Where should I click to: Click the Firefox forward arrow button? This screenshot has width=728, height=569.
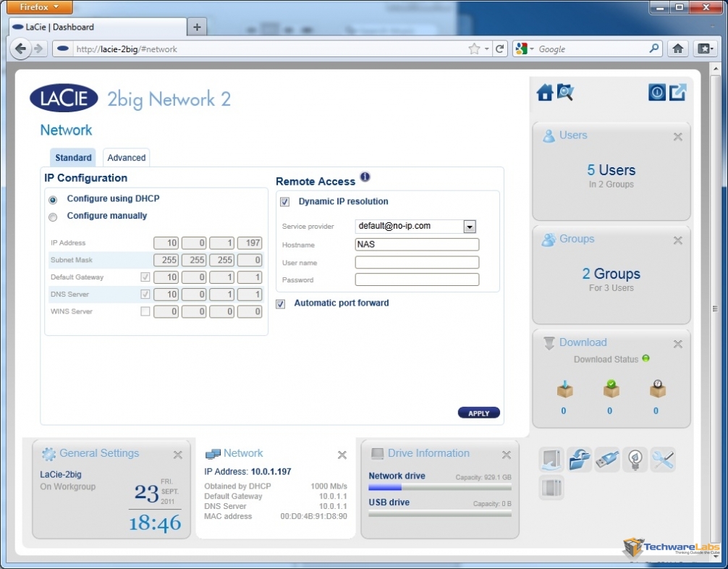39,49
